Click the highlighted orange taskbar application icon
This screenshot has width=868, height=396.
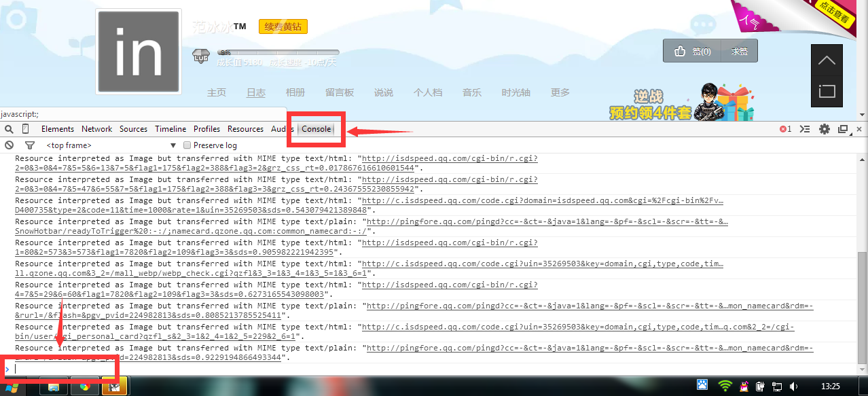(x=115, y=386)
